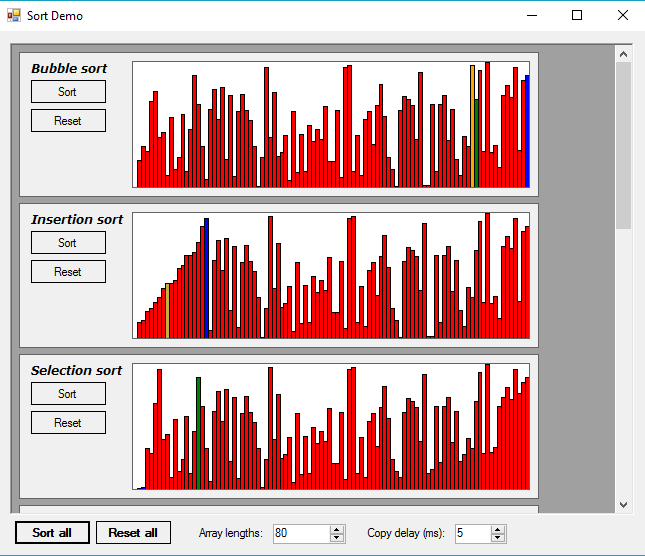Click the vertical scrollbar thumb
The width and height of the screenshot is (645, 556).
(623, 146)
